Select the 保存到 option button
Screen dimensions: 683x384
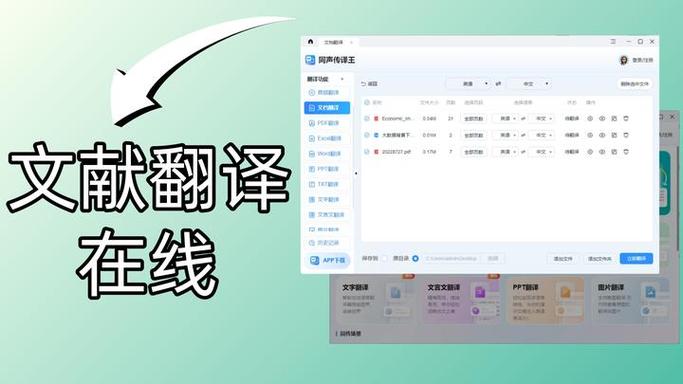coord(385,259)
